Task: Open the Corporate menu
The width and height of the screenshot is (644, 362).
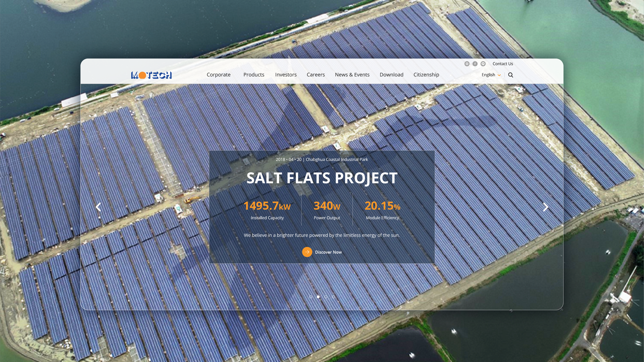Action: [219, 75]
